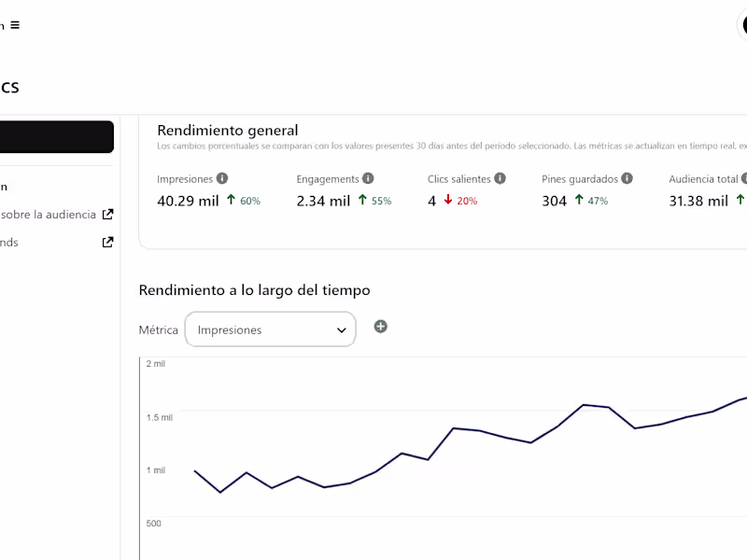
Task: Open 'sobre la audiencia' sidebar link
Action: click(49, 214)
